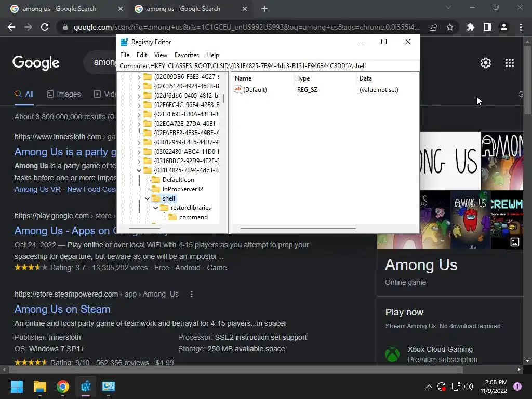Click the registry path address bar
This screenshot has height=399, width=532.
pyautogui.click(x=268, y=66)
